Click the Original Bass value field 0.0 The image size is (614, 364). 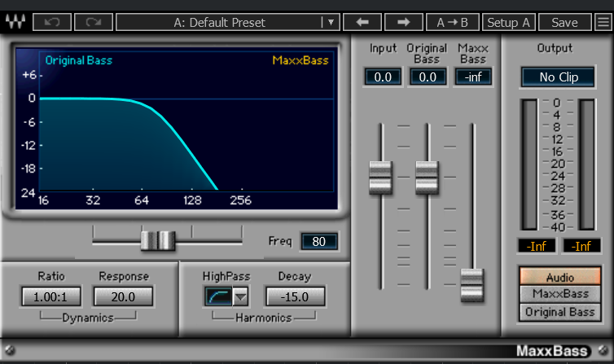click(428, 77)
